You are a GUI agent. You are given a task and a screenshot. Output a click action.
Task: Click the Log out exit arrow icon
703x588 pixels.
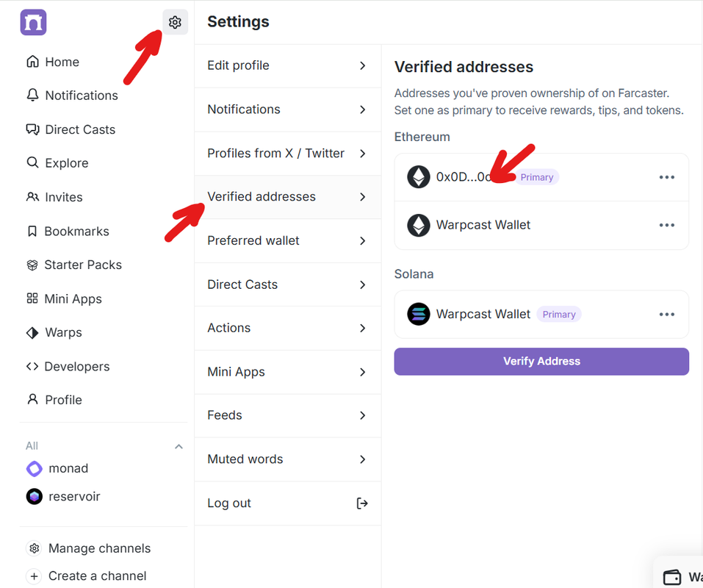(362, 503)
